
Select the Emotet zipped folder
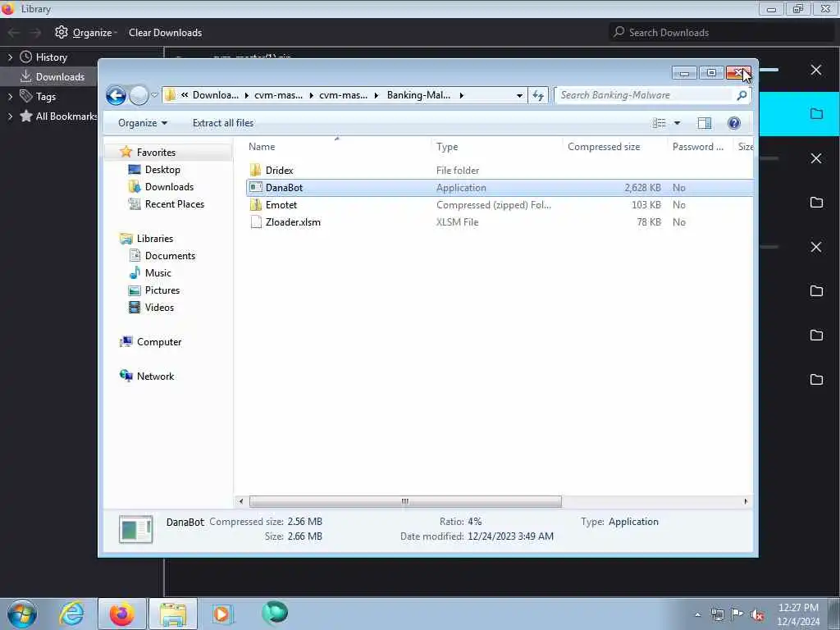click(x=281, y=204)
